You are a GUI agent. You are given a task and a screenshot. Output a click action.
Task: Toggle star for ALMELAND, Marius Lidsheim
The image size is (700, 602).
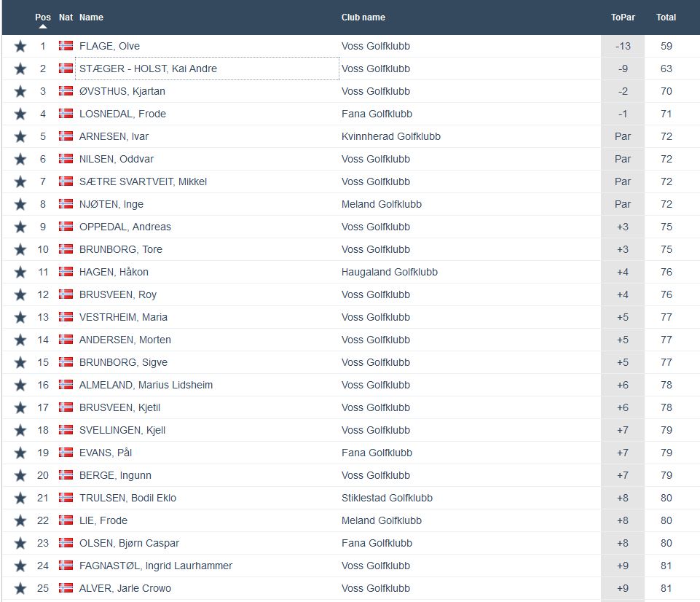click(20, 386)
